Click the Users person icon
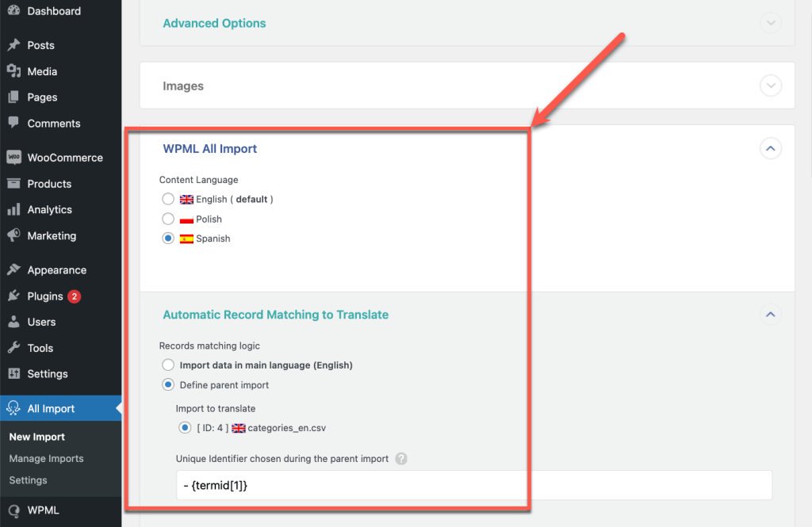The width and height of the screenshot is (812, 527). [14, 322]
